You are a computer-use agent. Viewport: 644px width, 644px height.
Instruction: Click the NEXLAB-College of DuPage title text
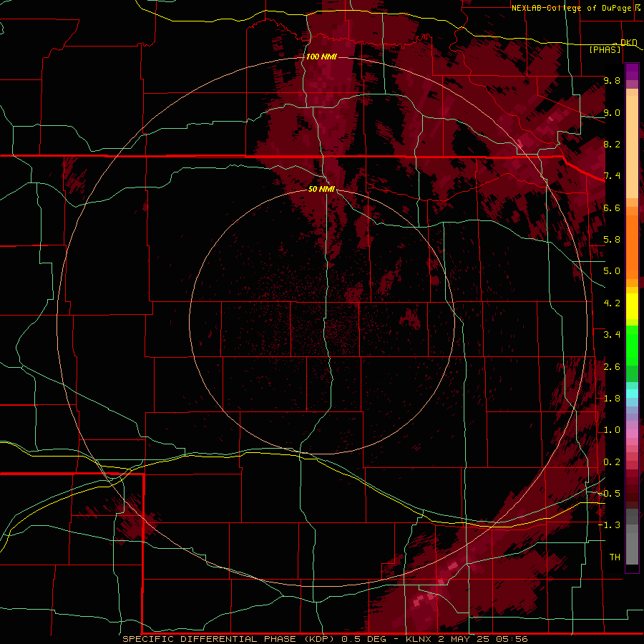coord(571,8)
